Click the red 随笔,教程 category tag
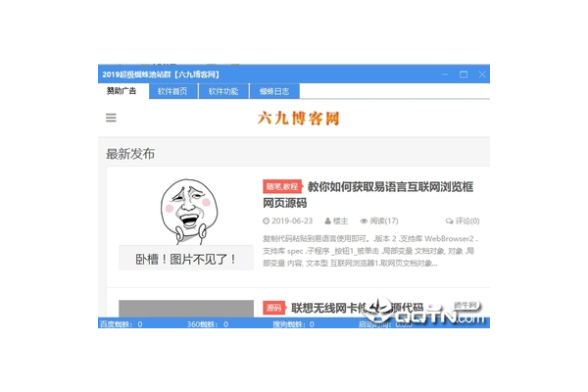 pyautogui.click(x=282, y=186)
